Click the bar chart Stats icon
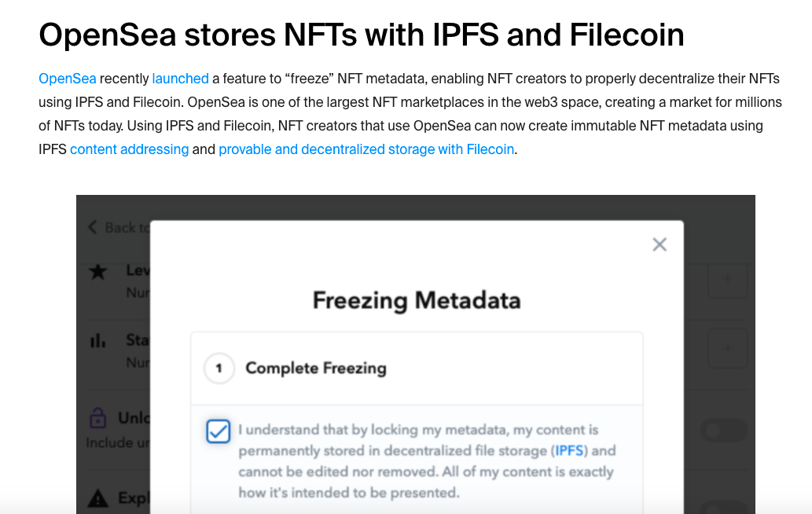 point(98,341)
